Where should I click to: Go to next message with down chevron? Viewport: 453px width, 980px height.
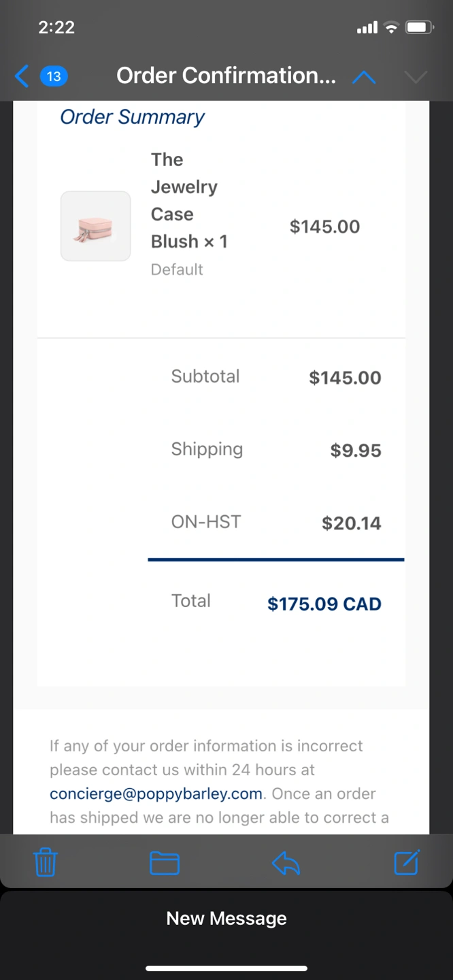pos(415,77)
